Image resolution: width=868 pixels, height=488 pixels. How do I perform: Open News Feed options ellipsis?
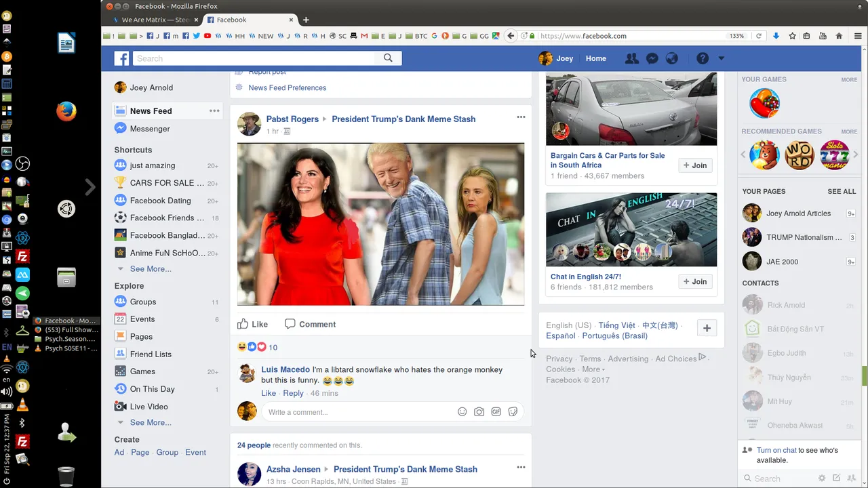tap(214, 110)
